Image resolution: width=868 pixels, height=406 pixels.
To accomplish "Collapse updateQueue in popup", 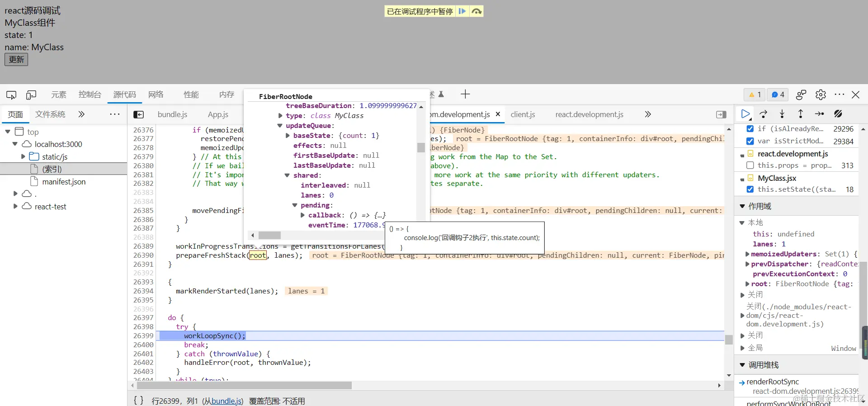I will [280, 126].
